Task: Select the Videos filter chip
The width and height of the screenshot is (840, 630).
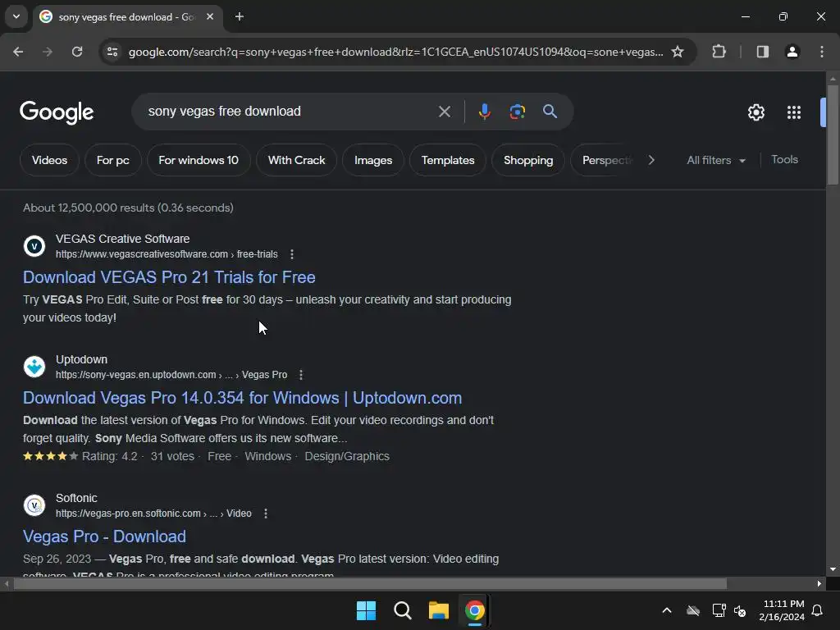Action: click(49, 160)
